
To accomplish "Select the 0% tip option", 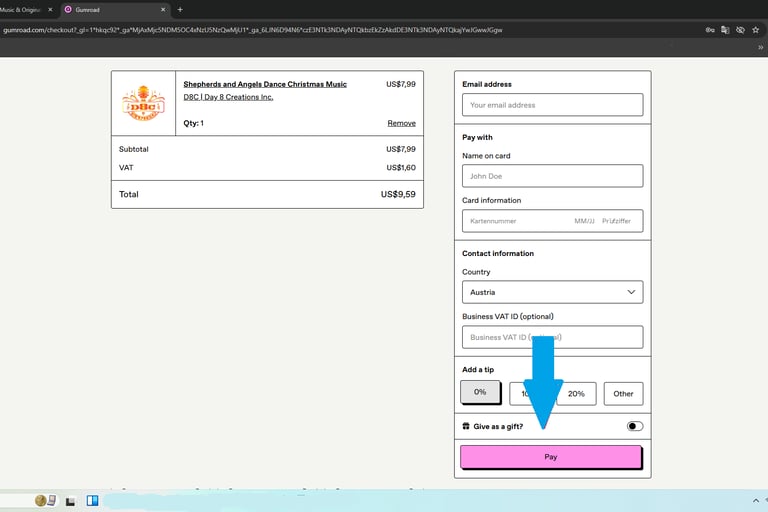I will click(x=480, y=392).
